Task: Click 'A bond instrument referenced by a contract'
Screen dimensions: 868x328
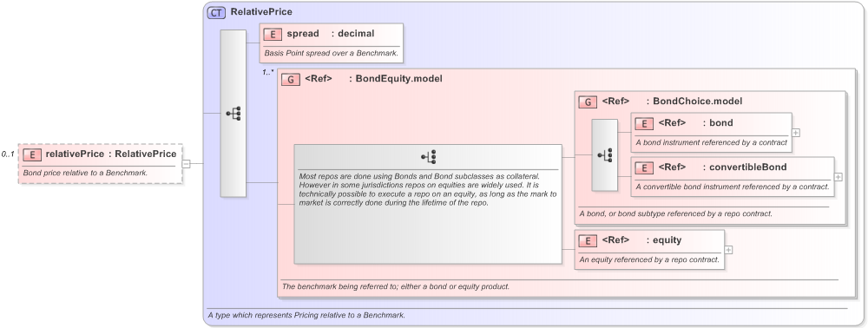Action: [x=712, y=142]
